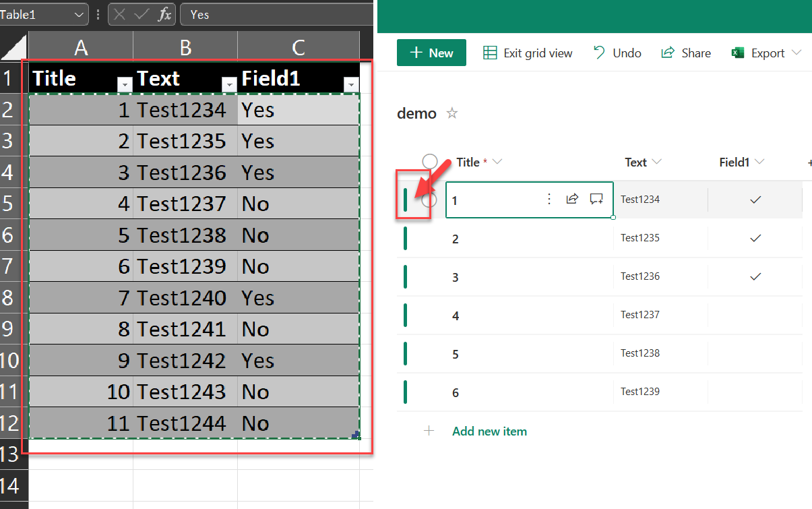Click SharePoint Text cell Test1237
Viewport: 812px width, 509px height.
pyautogui.click(x=660, y=315)
